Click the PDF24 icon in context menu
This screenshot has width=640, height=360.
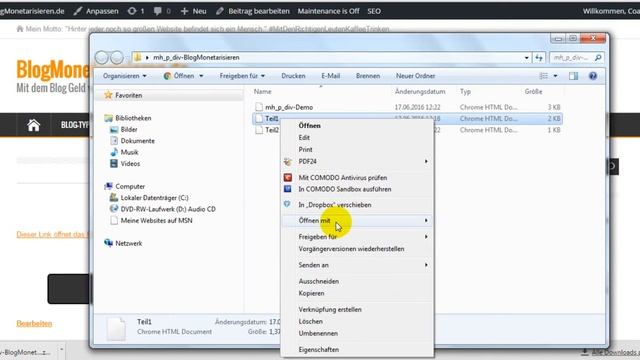288,162
